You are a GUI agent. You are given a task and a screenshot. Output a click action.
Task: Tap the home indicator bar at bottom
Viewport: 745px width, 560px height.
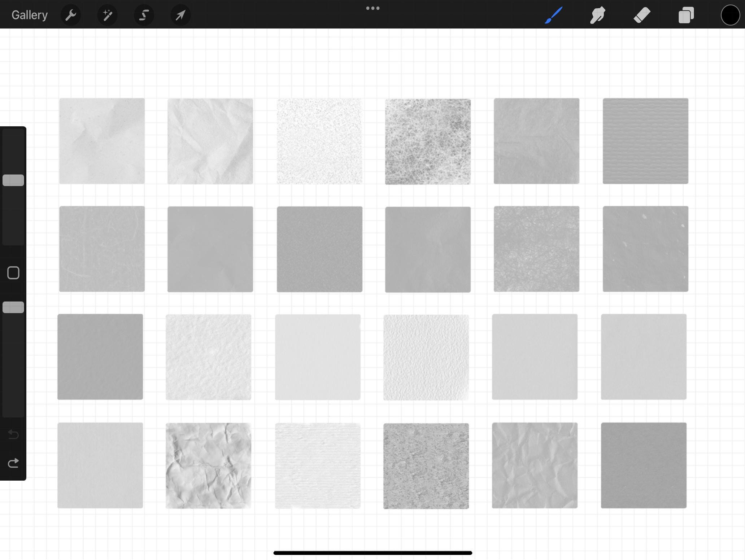(x=372, y=553)
